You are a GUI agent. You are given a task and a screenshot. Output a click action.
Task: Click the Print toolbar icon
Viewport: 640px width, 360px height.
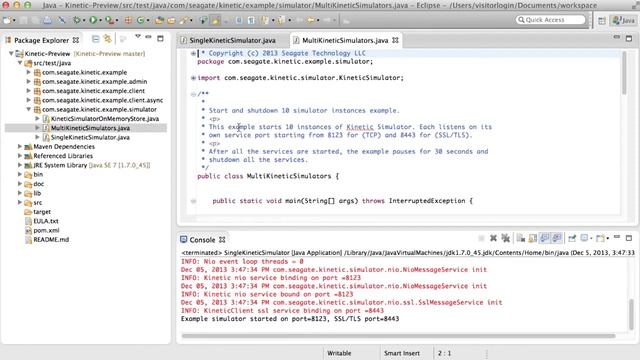pos(47,20)
